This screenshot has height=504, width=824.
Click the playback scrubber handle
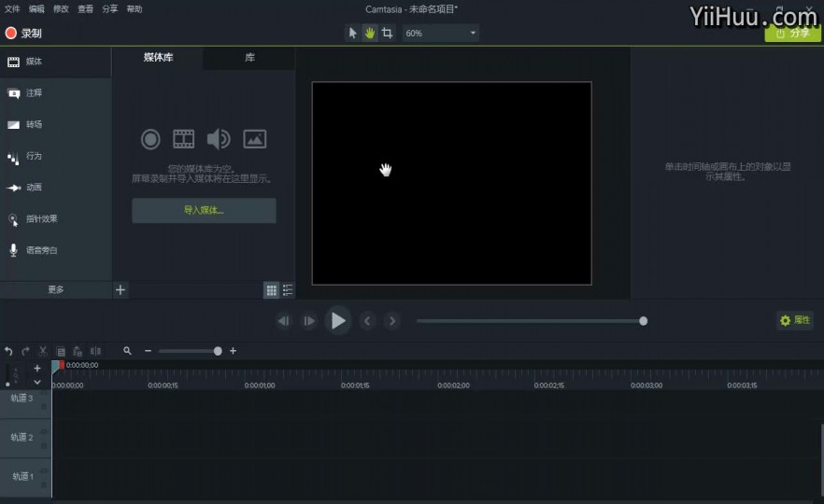pos(643,321)
